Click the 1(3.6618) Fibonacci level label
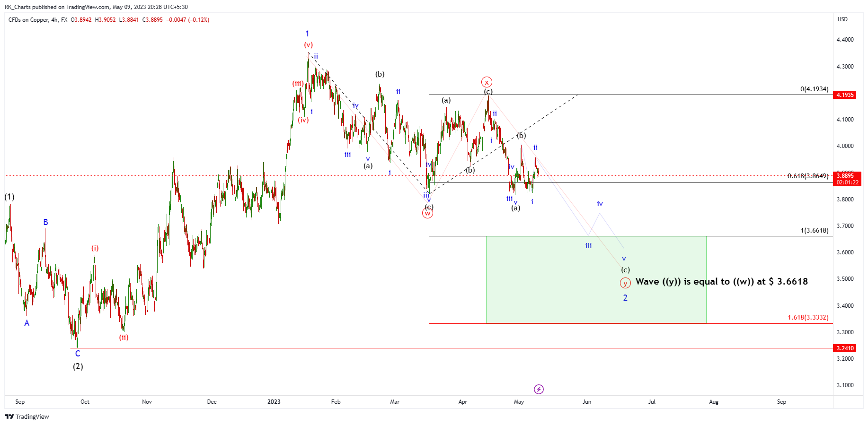The height and width of the screenshot is (425, 868). point(814,230)
